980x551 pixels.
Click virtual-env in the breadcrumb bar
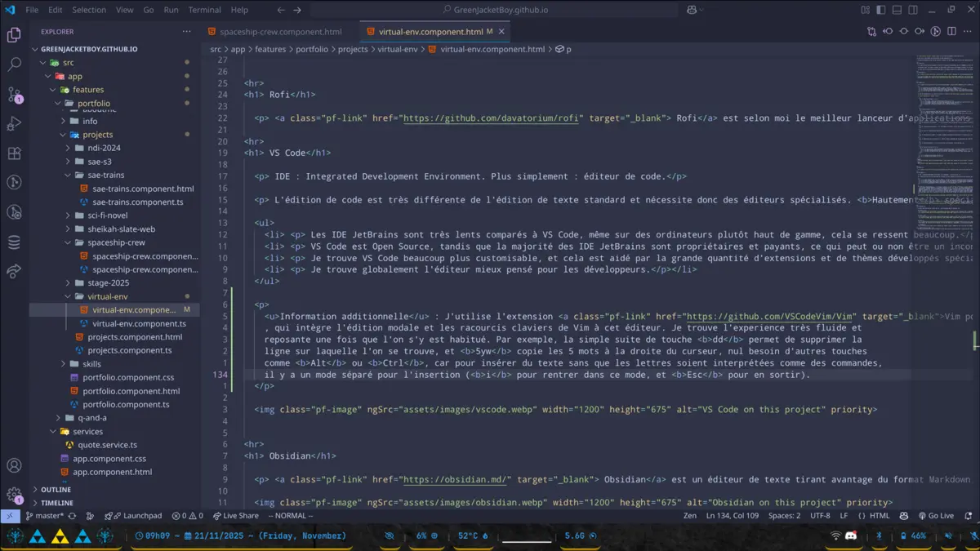(399, 49)
